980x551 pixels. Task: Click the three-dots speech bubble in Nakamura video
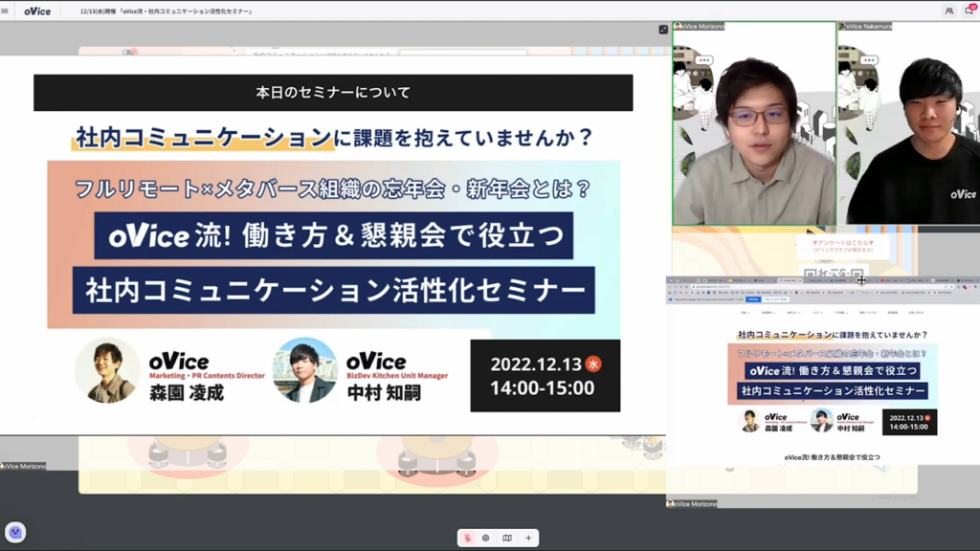[x=869, y=60]
